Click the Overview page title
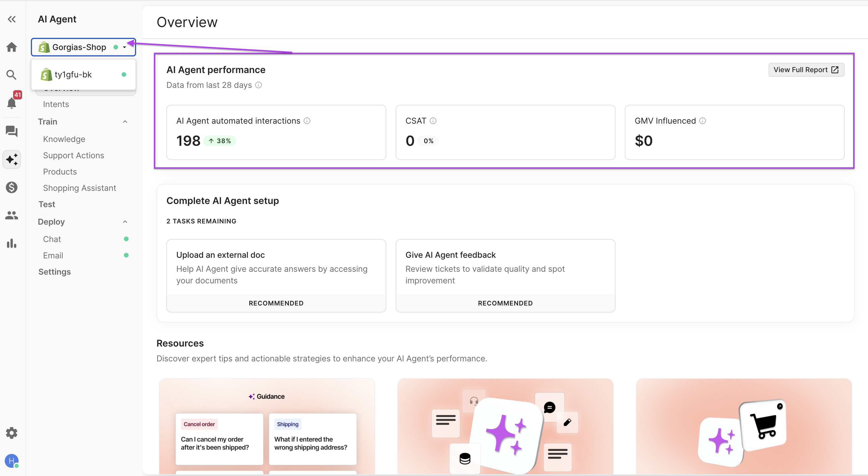Image resolution: width=868 pixels, height=476 pixels. click(187, 22)
